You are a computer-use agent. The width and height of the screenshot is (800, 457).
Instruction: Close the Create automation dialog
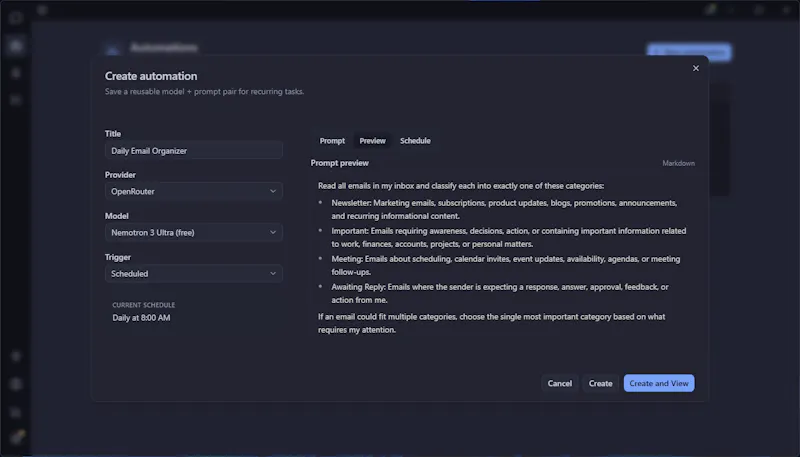click(x=695, y=68)
